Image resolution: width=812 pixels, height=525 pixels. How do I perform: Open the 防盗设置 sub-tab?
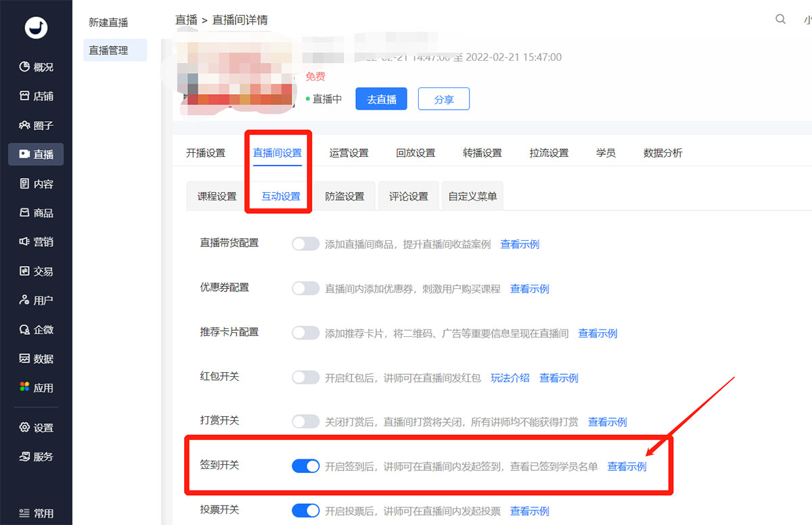point(344,196)
